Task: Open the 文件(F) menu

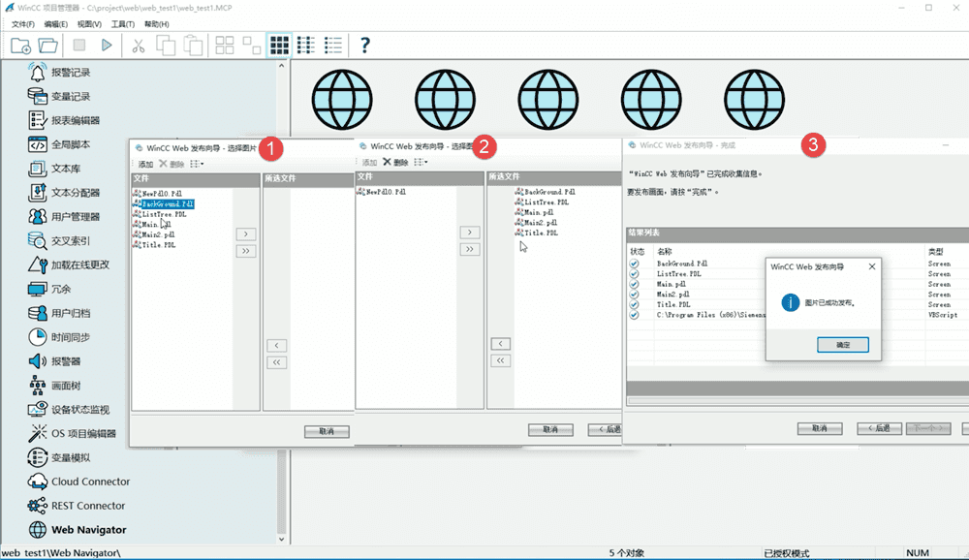Action: 23,23
